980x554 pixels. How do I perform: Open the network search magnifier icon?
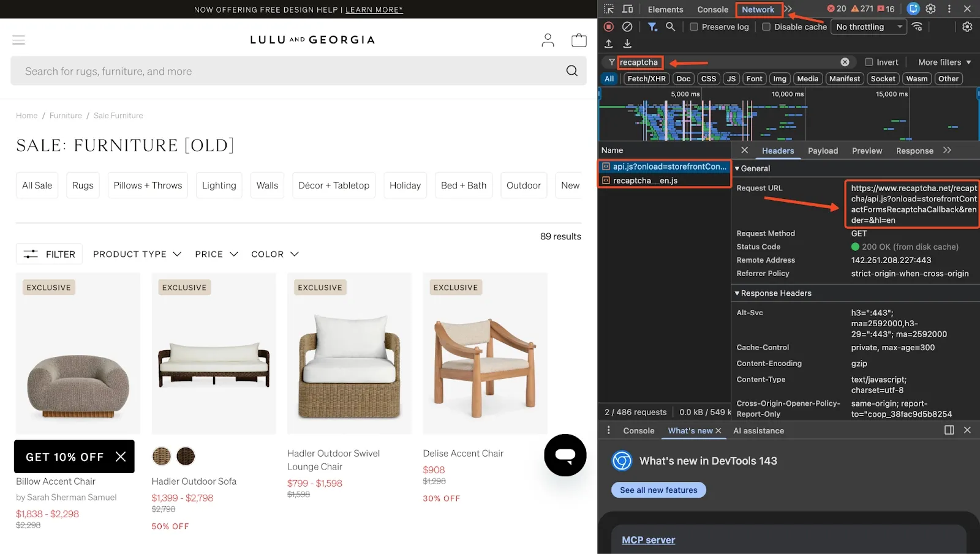click(671, 27)
